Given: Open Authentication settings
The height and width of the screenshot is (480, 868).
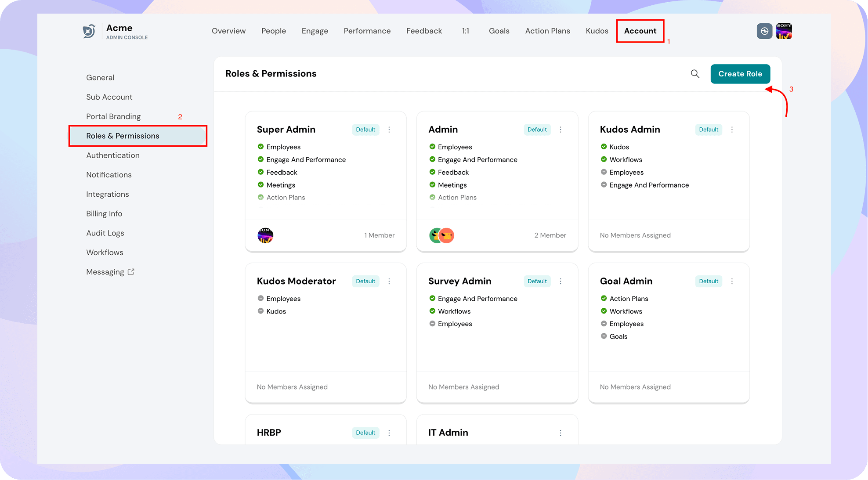Looking at the screenshot, I should pos(113,155).
